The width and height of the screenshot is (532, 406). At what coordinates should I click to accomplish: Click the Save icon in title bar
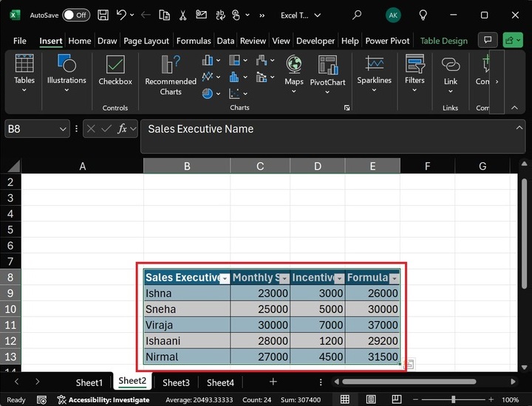click(103, 15)
